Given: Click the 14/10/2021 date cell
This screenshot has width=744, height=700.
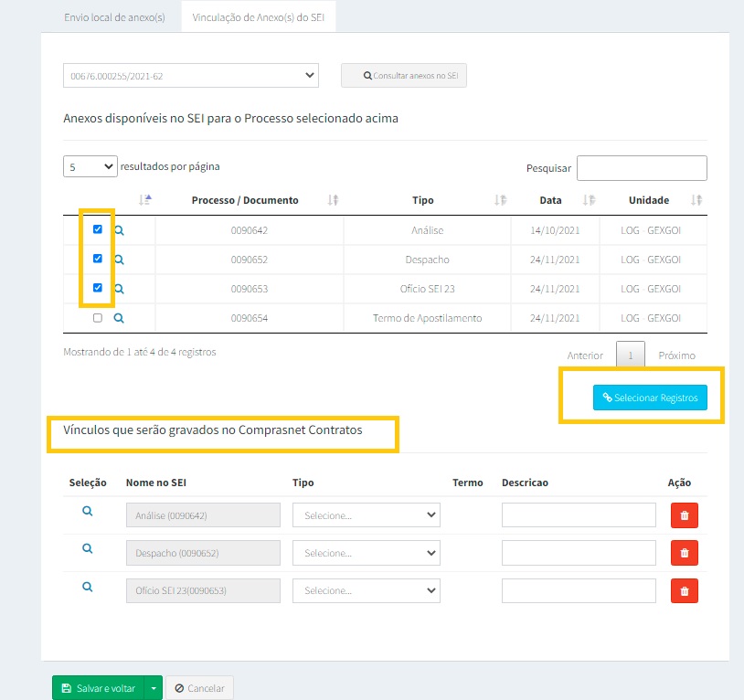Looking at the screenshot, I should tap(555, 230).
